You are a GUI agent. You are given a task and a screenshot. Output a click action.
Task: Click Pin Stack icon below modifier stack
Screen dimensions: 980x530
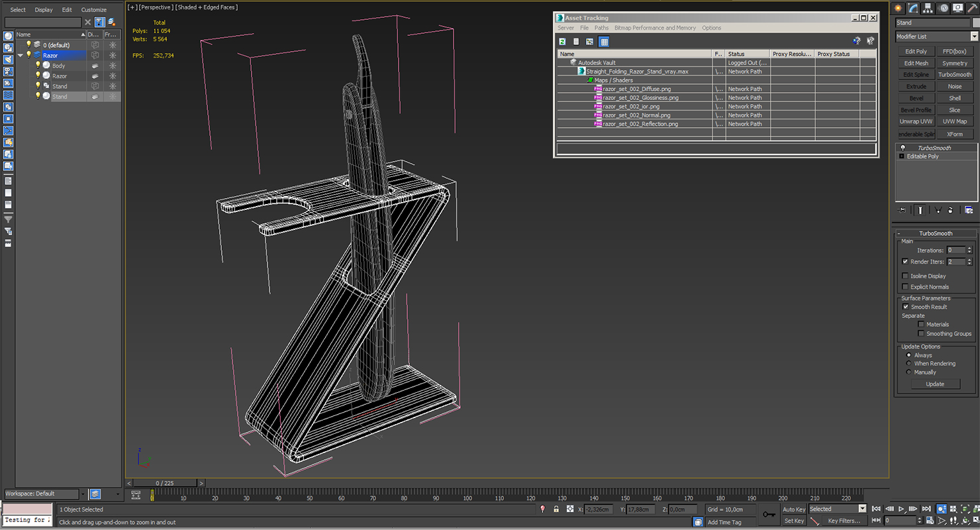coord(902,210)
